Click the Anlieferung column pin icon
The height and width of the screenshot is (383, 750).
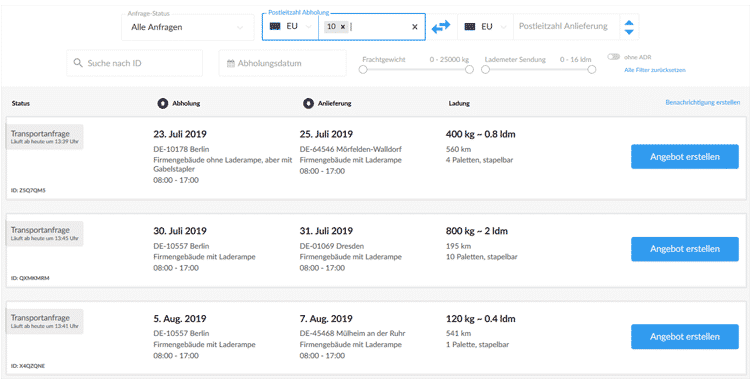click(309, 103)
